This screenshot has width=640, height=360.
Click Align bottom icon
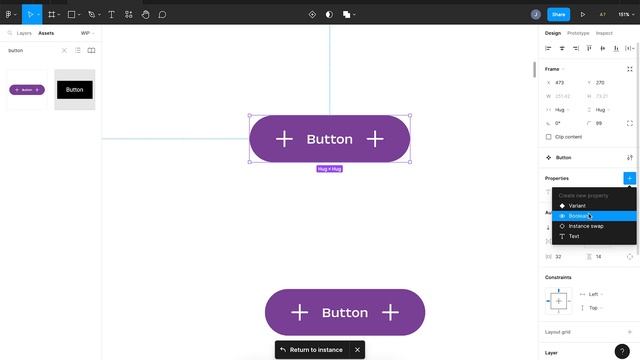coord(616,49)
